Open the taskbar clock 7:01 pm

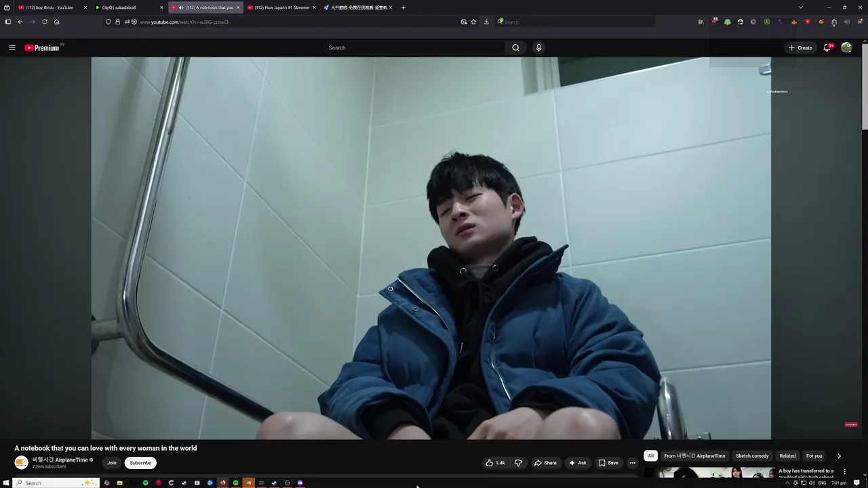click(839, 483)
